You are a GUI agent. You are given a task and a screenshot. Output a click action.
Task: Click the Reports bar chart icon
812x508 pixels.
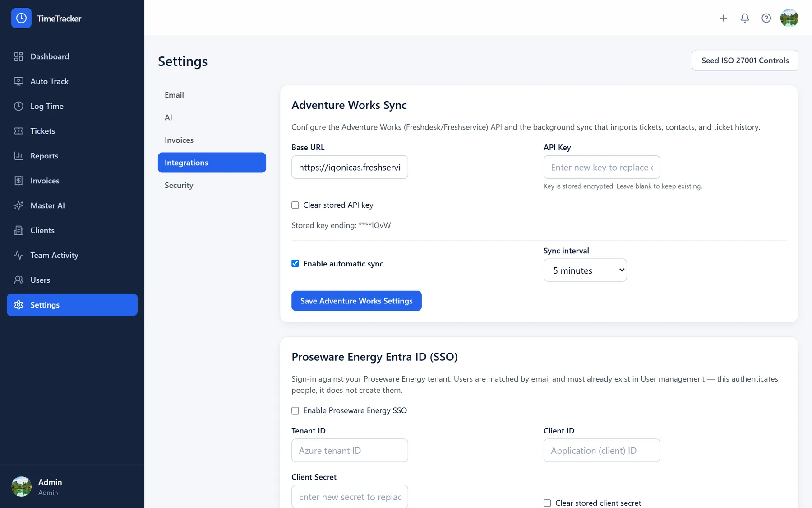click(x=18, y=156)
